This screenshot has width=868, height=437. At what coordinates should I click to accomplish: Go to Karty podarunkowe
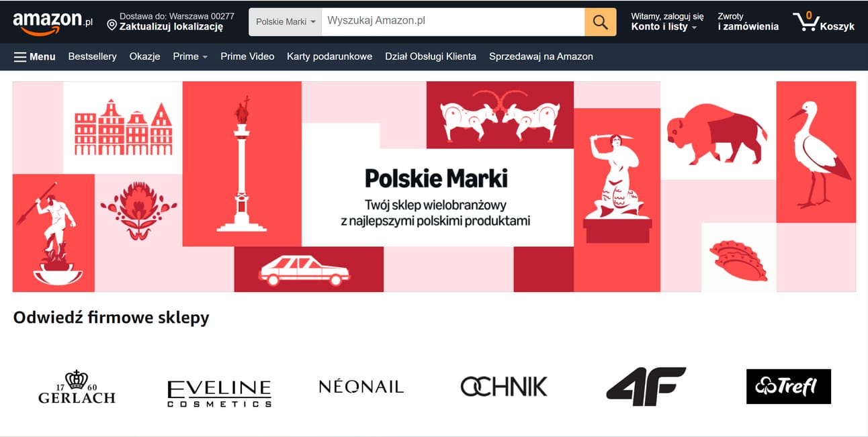point(329,56)
